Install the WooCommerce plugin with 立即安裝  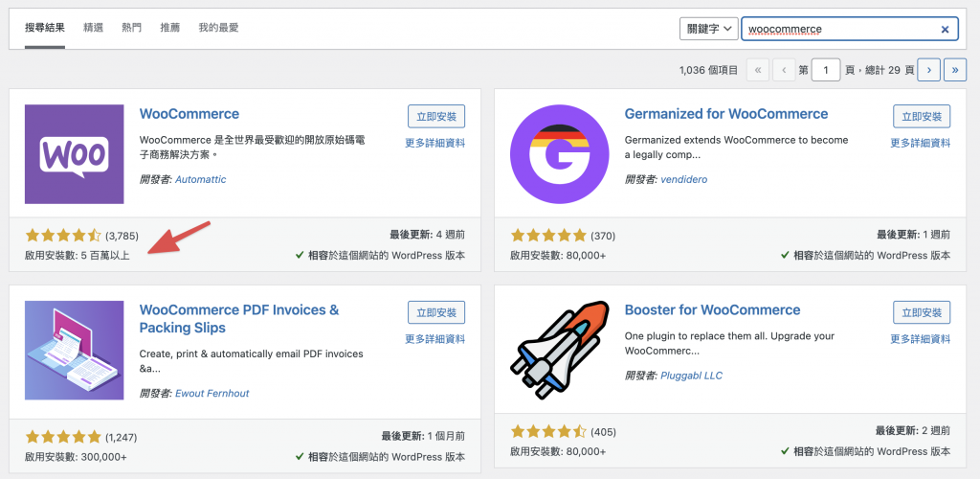(x=436, y=116)
